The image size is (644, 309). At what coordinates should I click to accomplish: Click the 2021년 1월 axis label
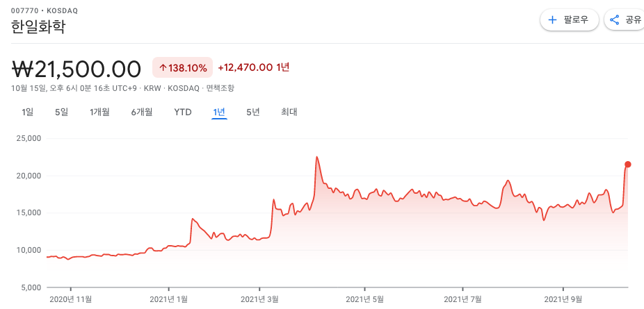pos(168,299)
